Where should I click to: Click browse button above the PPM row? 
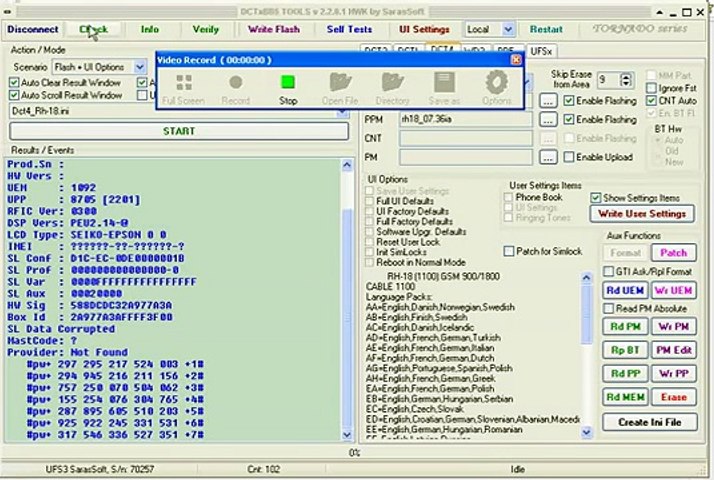(x=548, y=101)
